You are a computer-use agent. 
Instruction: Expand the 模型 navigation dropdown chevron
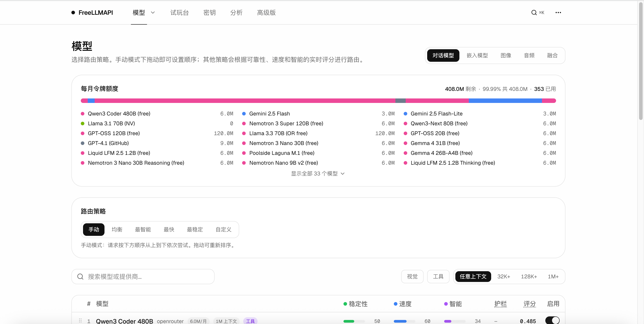[153, 13]
